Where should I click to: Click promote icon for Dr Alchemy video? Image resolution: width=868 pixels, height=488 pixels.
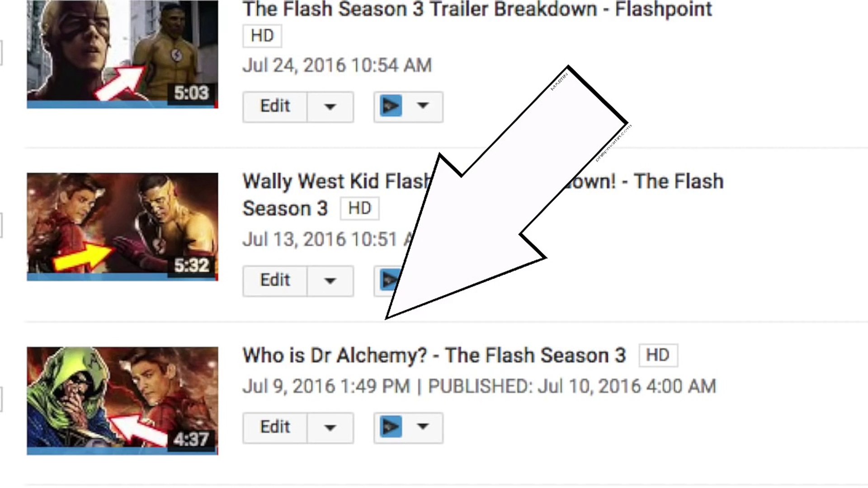tap(391, 427)
